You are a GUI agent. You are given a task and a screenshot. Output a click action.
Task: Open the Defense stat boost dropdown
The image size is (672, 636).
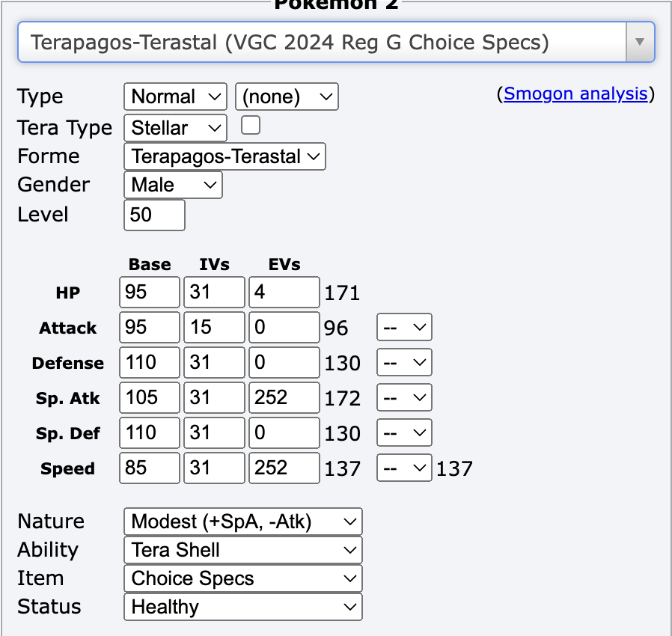pos(404,362)
